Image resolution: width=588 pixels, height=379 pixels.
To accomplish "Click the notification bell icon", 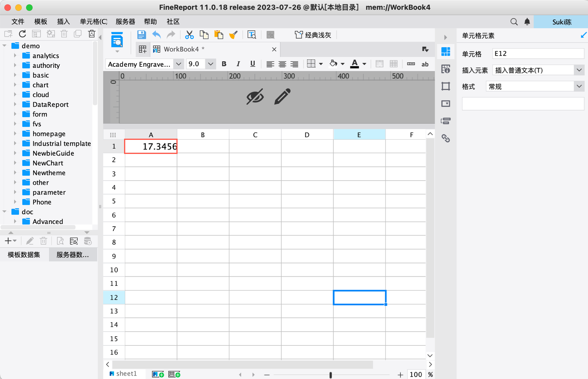I will click(527, 22).
